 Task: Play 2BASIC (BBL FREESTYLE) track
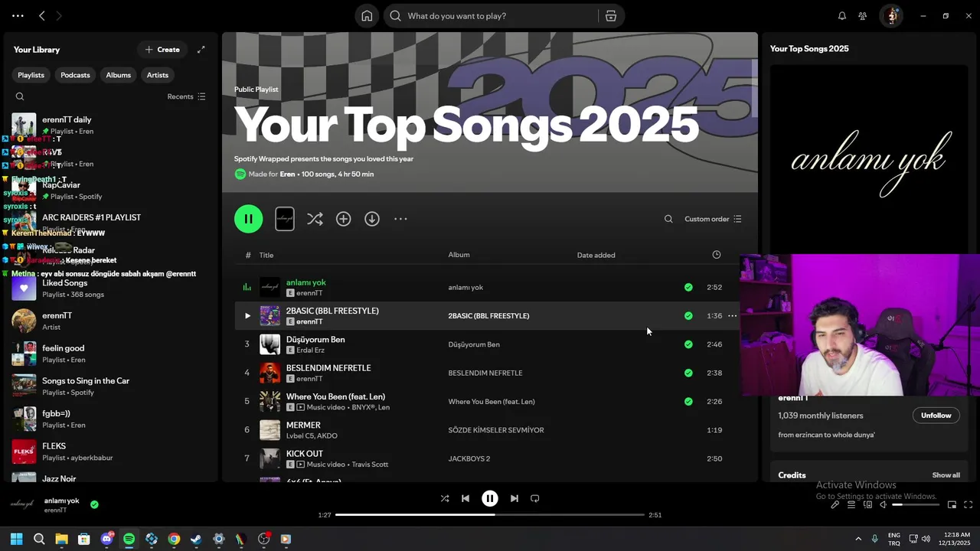pyautogui.click(x=247, y=316)
